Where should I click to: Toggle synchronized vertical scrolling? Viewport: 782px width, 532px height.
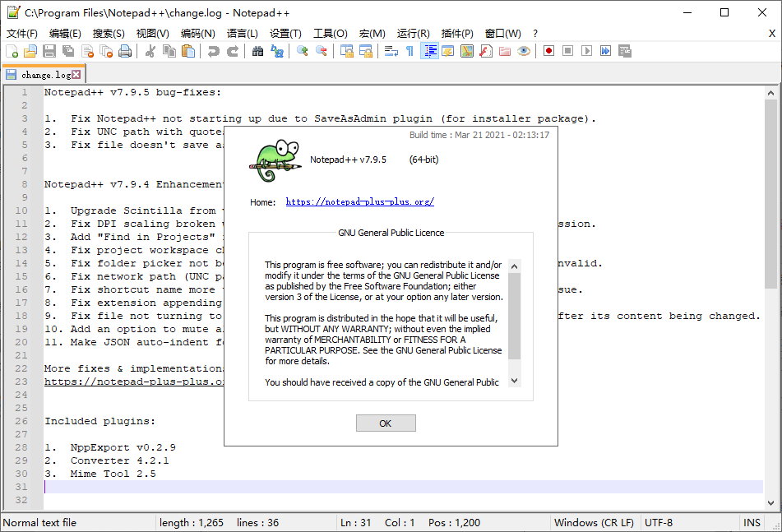pos(345,50)
